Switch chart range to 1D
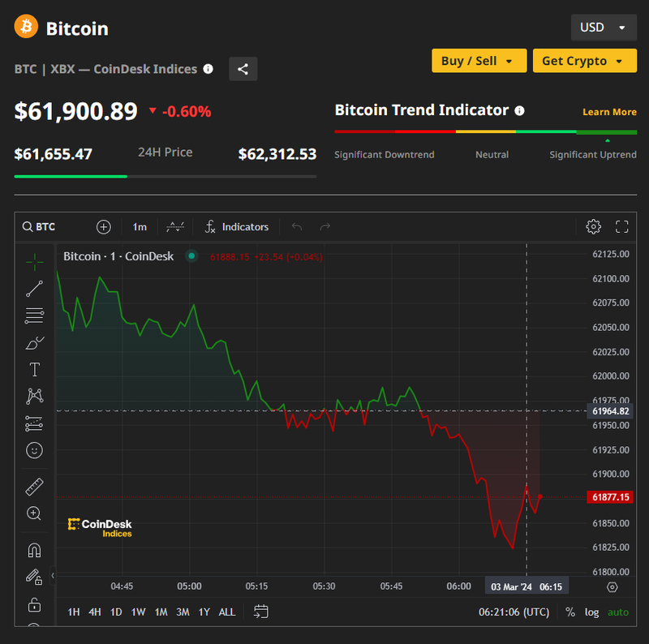The height and width of the screenshot is (644, 649). point(116,612)
